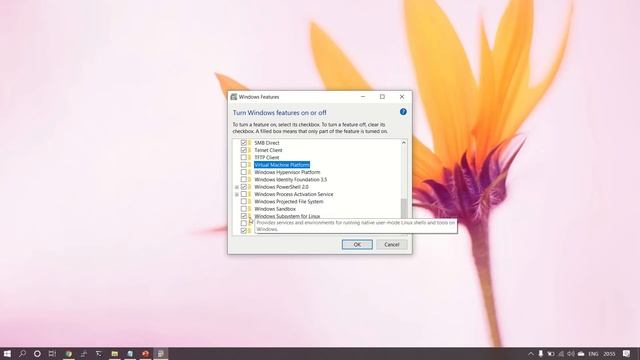The width and height of the screenshot is (640, 360).
Task: Select the SMB Direct row text
Action: click(x=267, y=143)
